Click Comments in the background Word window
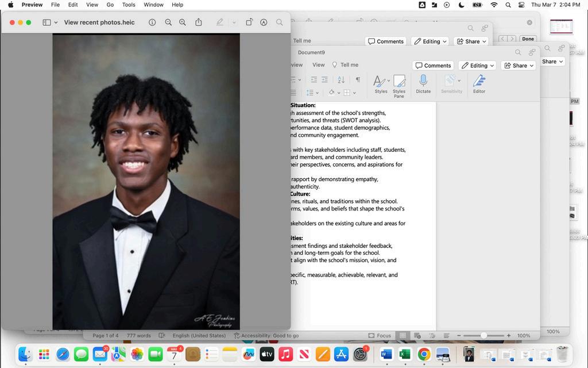 coord(386,41)
